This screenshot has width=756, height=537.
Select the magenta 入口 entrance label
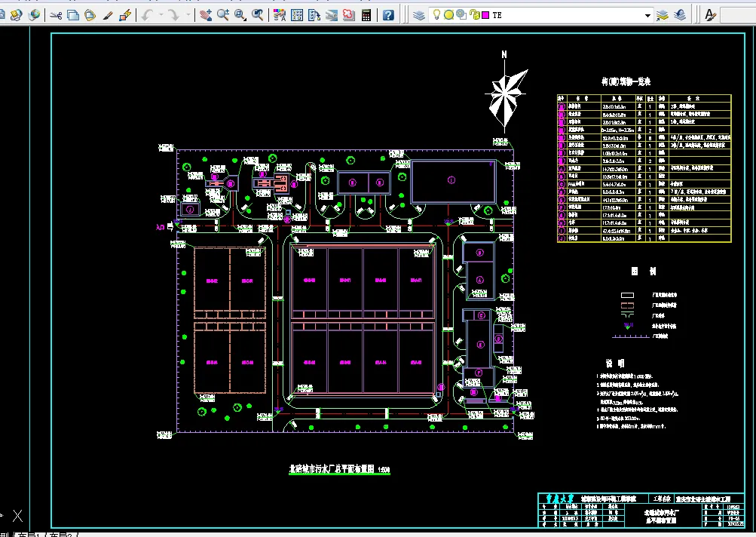[161, 227]
